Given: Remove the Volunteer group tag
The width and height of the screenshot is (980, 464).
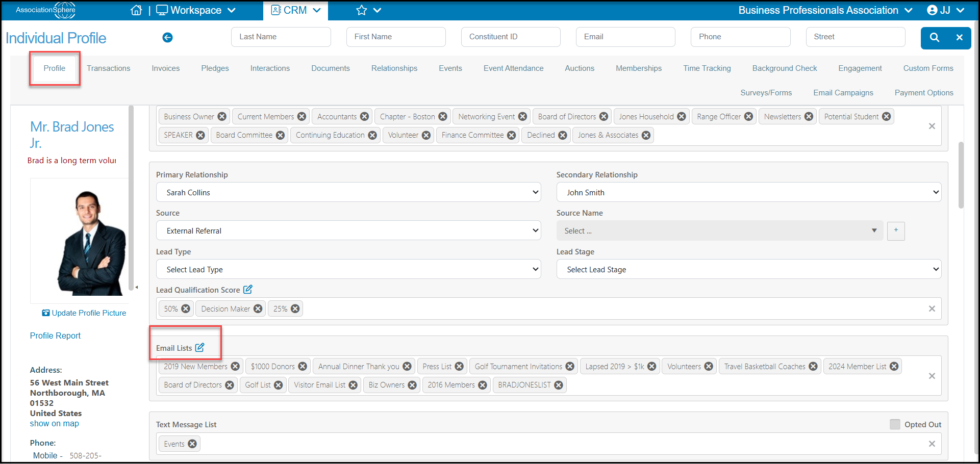Looking at the screenshot, I should point(426,135).
